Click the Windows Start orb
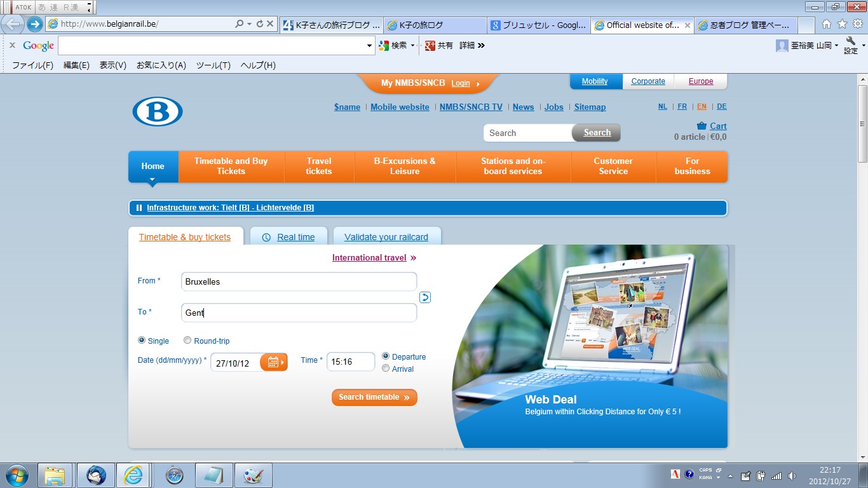Viewport: 868px width, 488px height. click(x=17, y=475)
